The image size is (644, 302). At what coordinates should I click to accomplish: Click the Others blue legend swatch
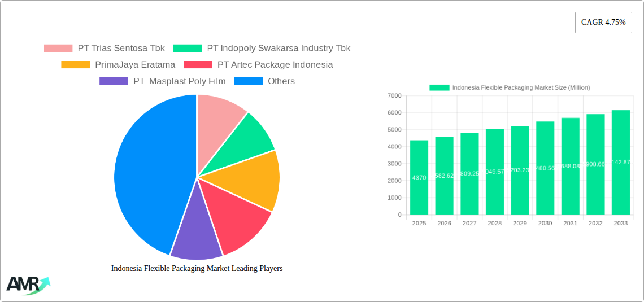248,81
